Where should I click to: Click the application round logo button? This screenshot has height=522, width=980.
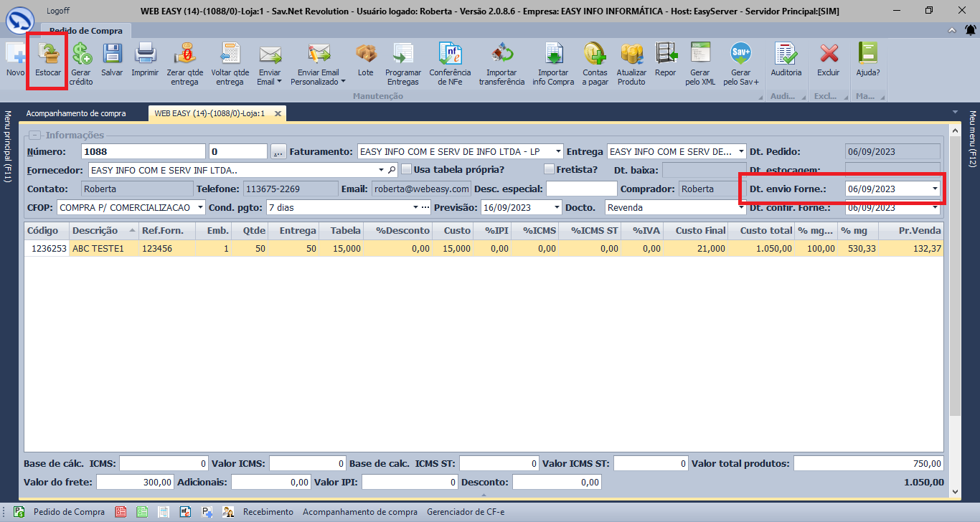click(19, 19)
